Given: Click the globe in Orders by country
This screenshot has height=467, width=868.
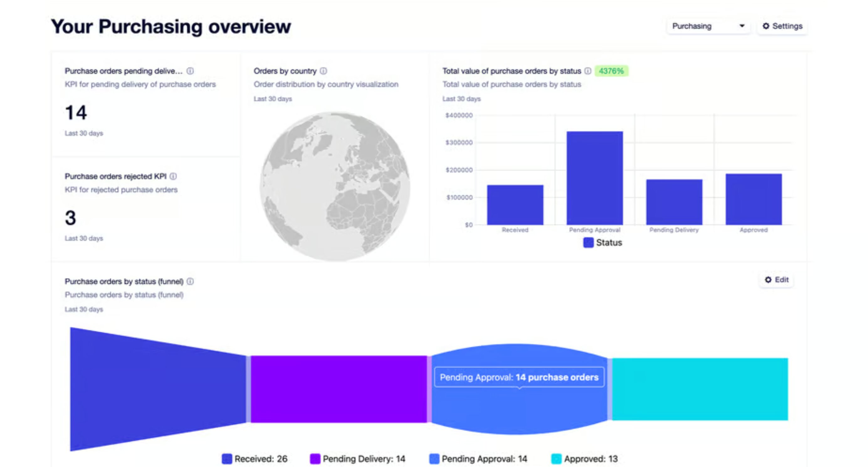Looking at the screenshot, I should pyautogui.click(x=335, y=187).
